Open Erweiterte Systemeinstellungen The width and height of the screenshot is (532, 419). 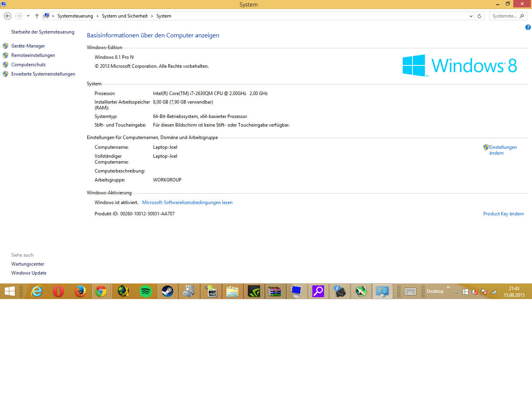43,74
